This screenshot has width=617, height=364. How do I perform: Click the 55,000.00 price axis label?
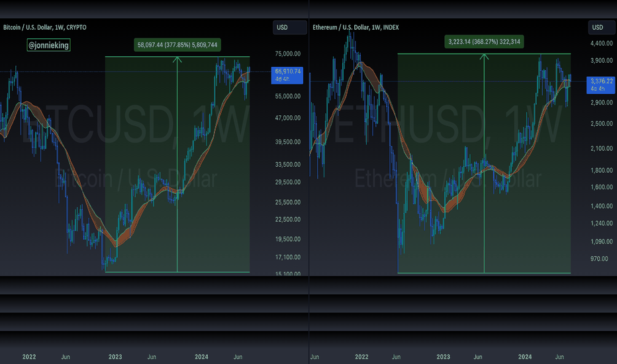(x=288, y=97)
